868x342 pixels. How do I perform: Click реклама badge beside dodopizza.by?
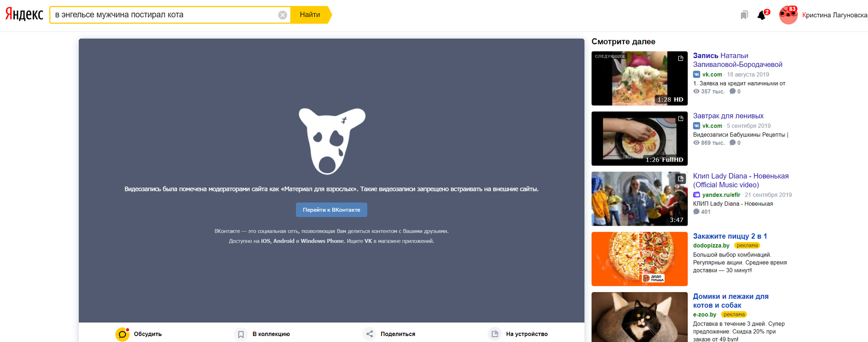747,245
